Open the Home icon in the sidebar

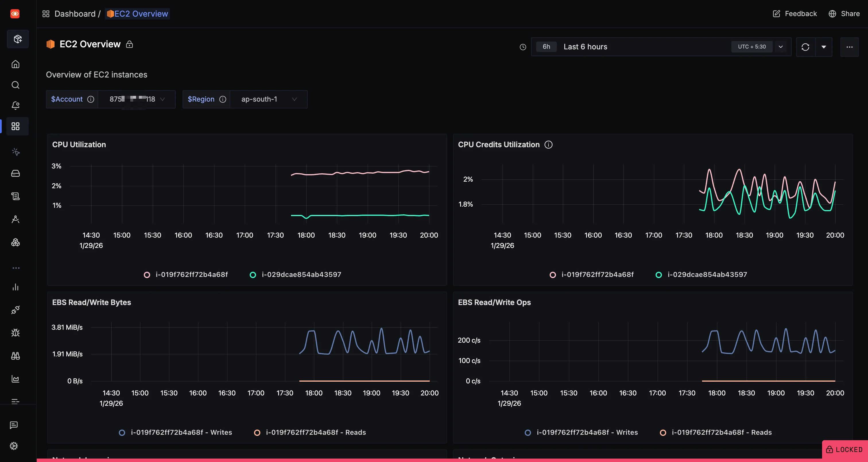(x=15, y=64)
